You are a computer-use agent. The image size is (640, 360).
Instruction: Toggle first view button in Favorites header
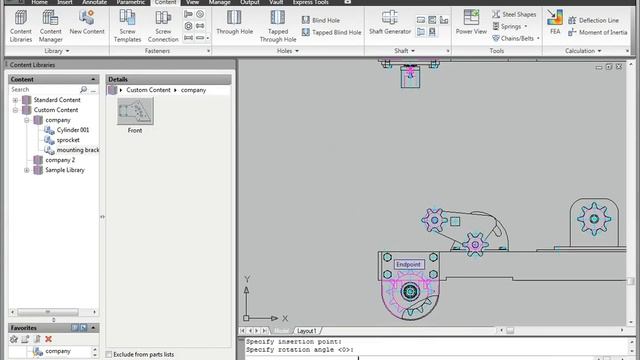[x=75, y=328]
